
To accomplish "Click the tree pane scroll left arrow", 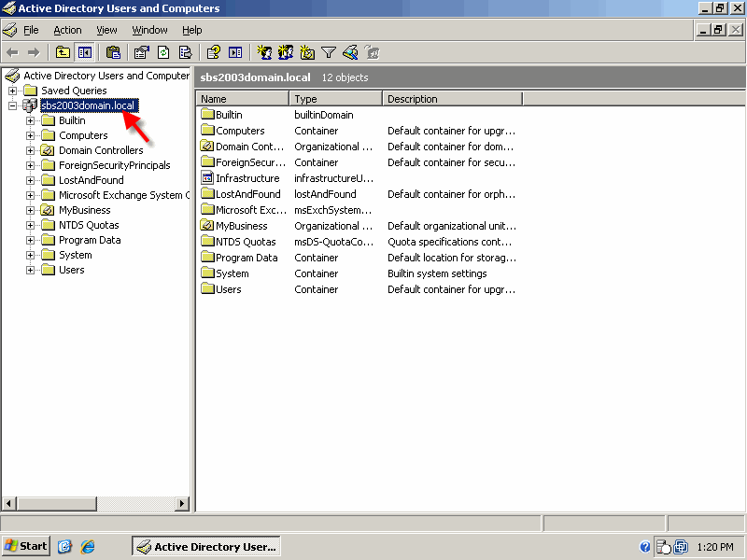I will 9,503.
